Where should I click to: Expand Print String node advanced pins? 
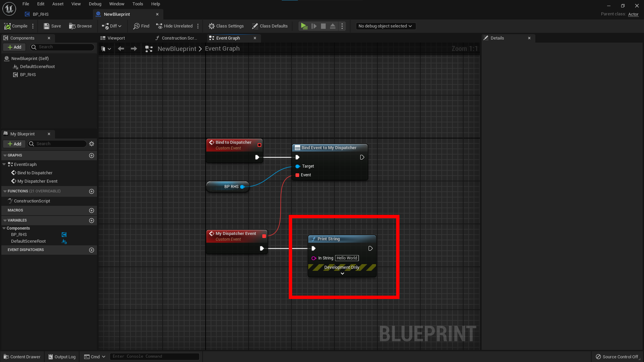342,274
